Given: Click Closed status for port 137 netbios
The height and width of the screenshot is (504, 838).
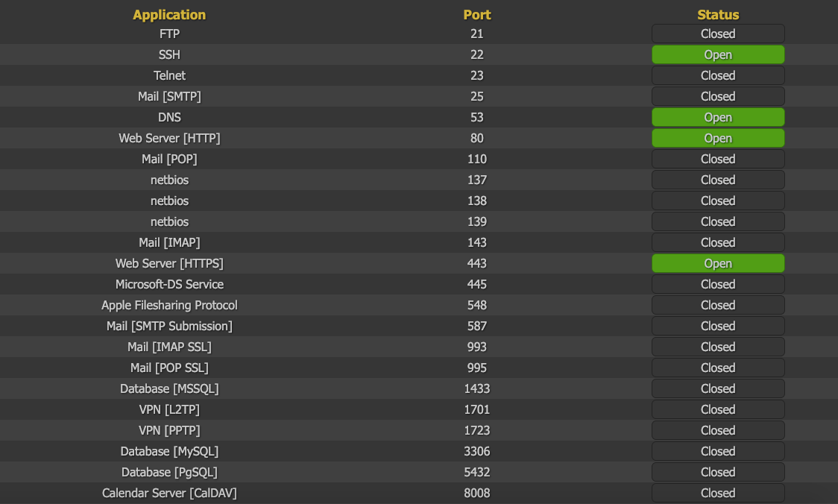Looking at the screenshot, I should click(x=718, y=180).
